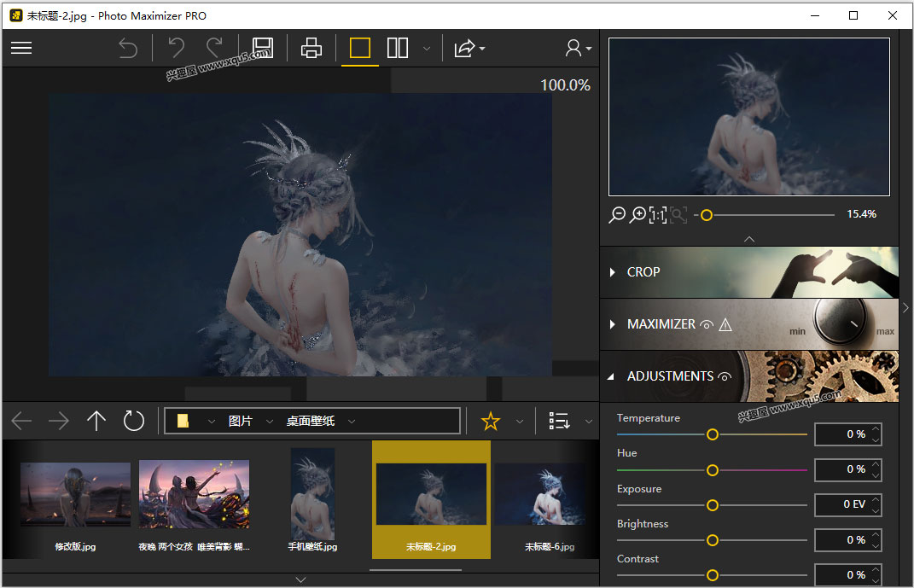
Task: Open the share/export dropdown
Action: pos(469,48)
